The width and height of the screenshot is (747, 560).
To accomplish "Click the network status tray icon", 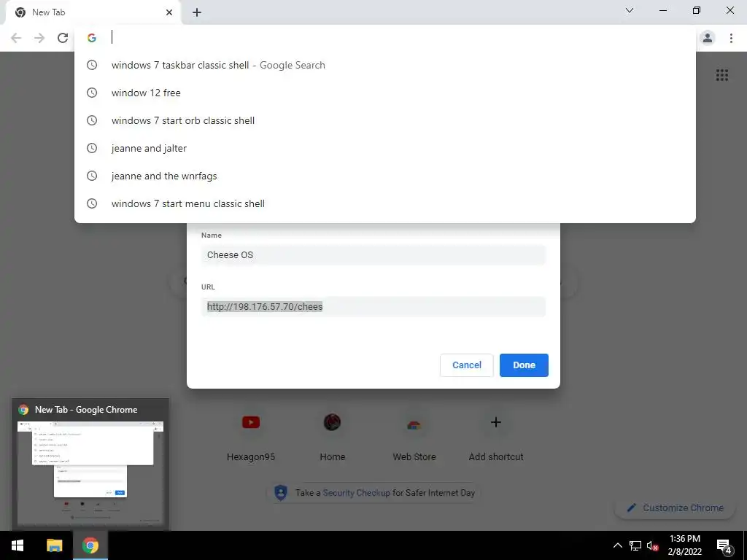I will 635,545.
